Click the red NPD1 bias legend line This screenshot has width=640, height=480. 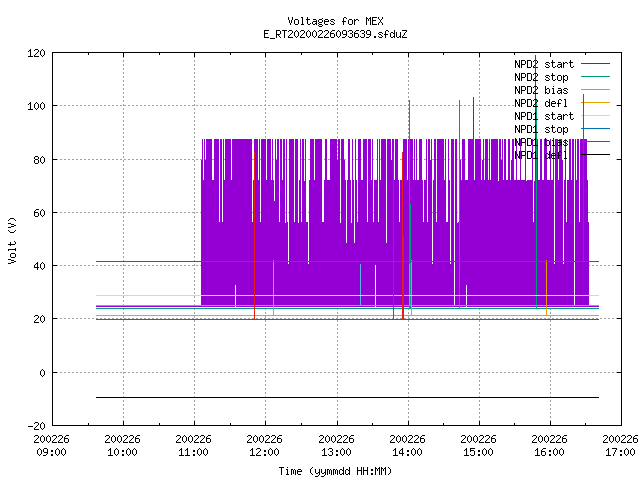click(x=595, y=142)
